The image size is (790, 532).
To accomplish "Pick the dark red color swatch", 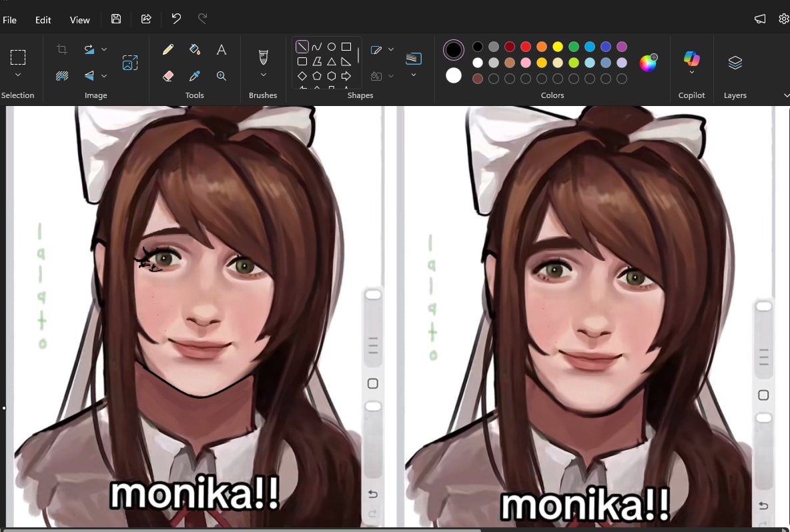I will point(510,47).
